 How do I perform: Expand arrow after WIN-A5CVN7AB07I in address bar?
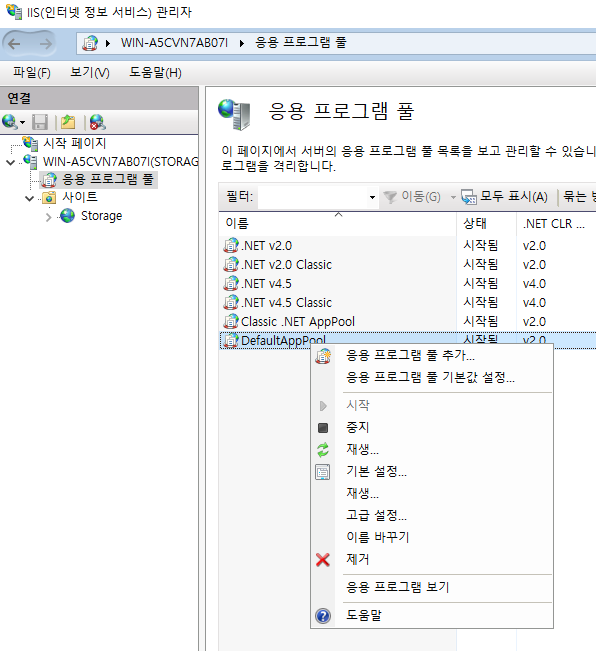242,43
